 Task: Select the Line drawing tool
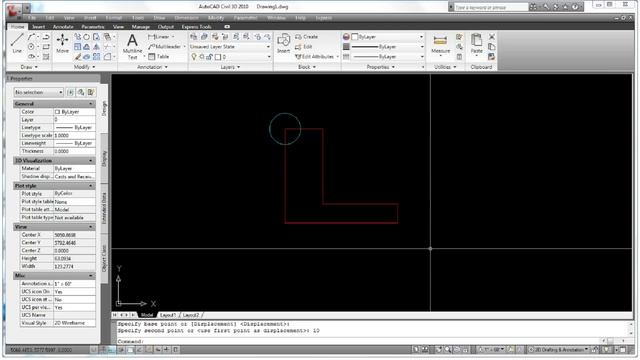tap(17, 43)
